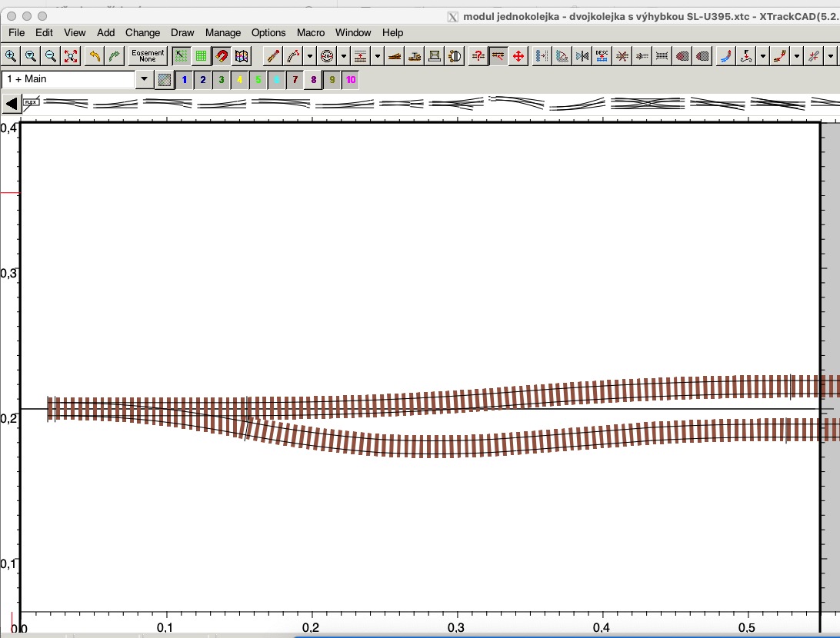Click the Easement None button
The height and width of the screenshot is (638, 840).
[148, 55]
